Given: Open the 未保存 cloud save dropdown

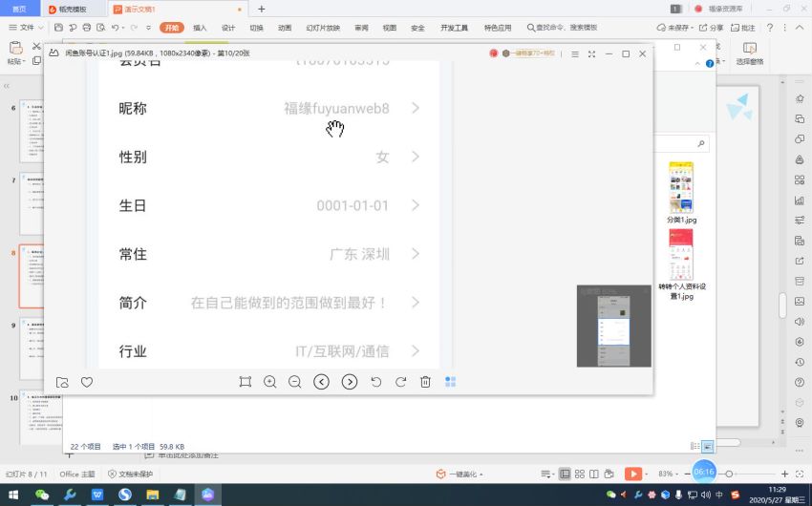Looking at the screenshot, I should [674, 28].
